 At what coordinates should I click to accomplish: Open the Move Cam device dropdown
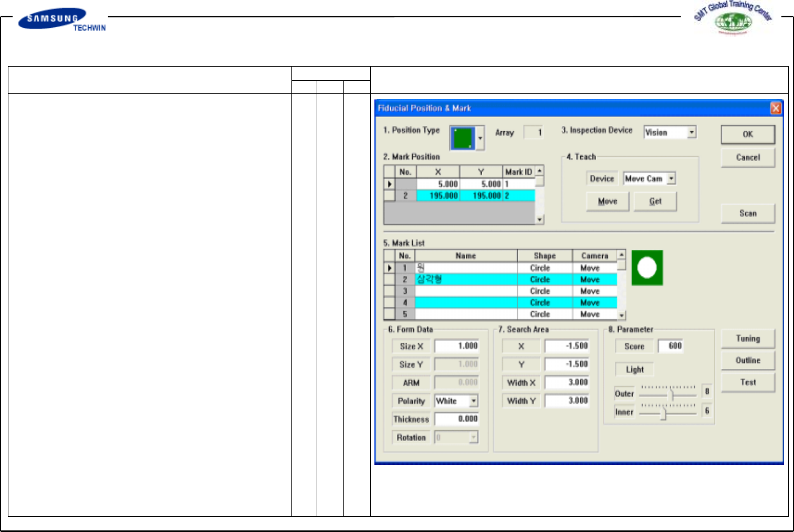[x=671, y=179]
